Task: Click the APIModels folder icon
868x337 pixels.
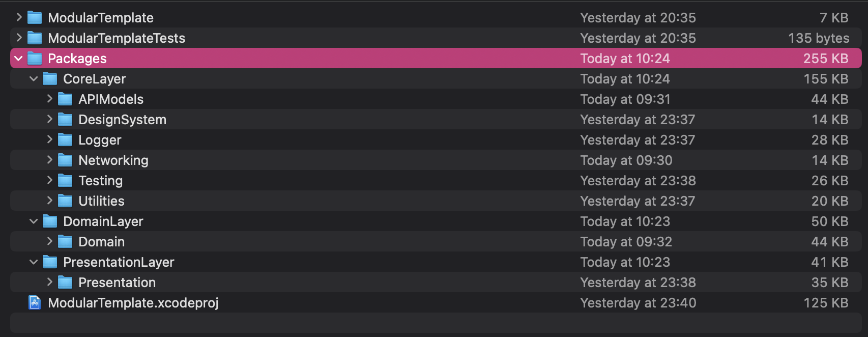Action: click(65, 99)
